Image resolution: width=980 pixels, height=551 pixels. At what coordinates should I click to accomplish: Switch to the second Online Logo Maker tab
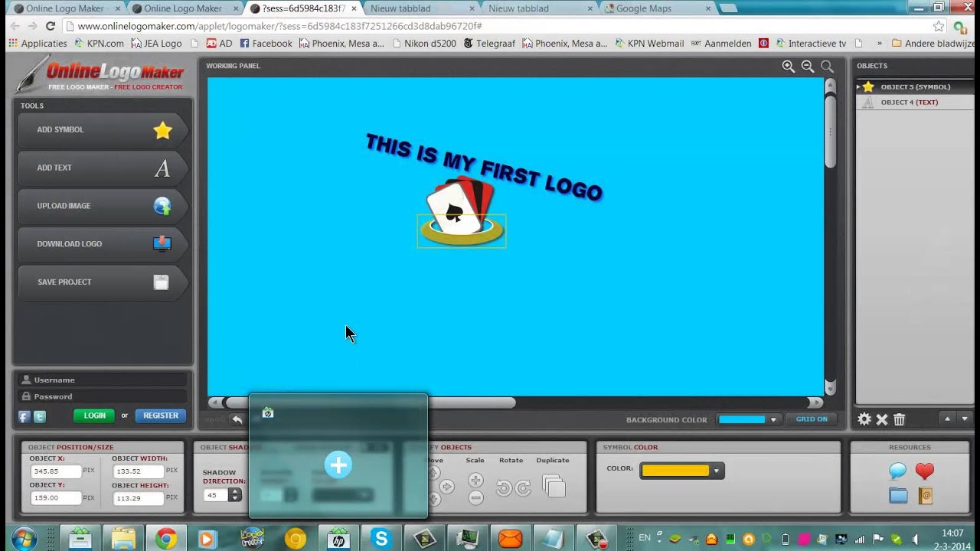[182, 8]
